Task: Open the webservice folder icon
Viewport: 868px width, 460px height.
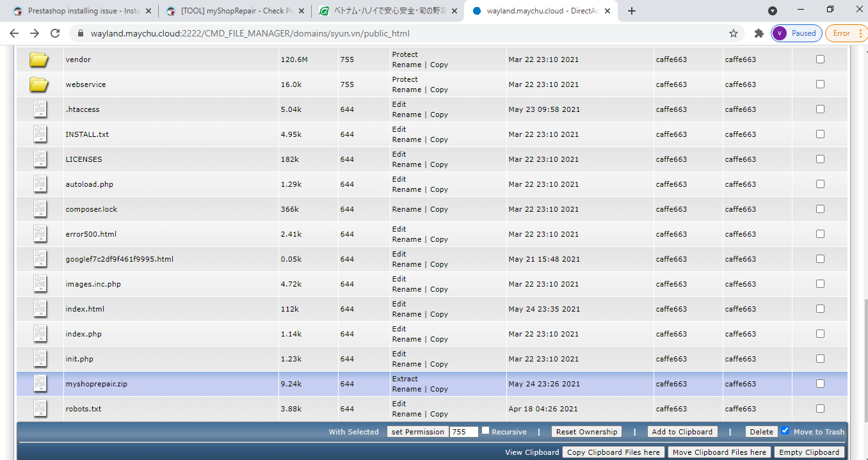Action: [39, 84]
